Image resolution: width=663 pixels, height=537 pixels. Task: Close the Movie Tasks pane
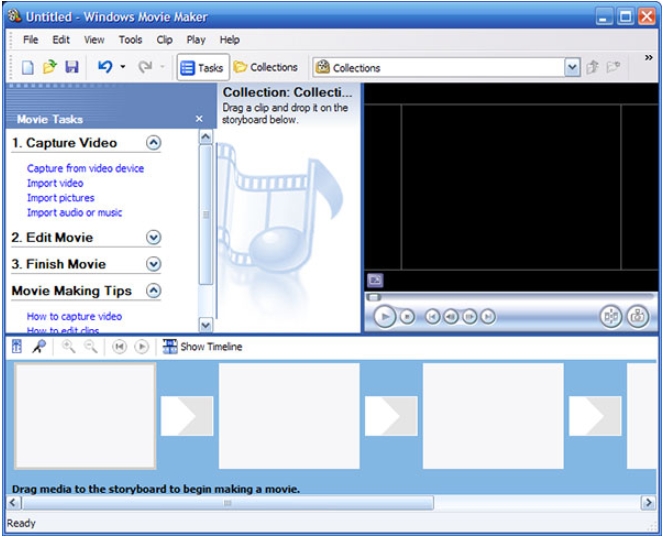coord(199,119)
